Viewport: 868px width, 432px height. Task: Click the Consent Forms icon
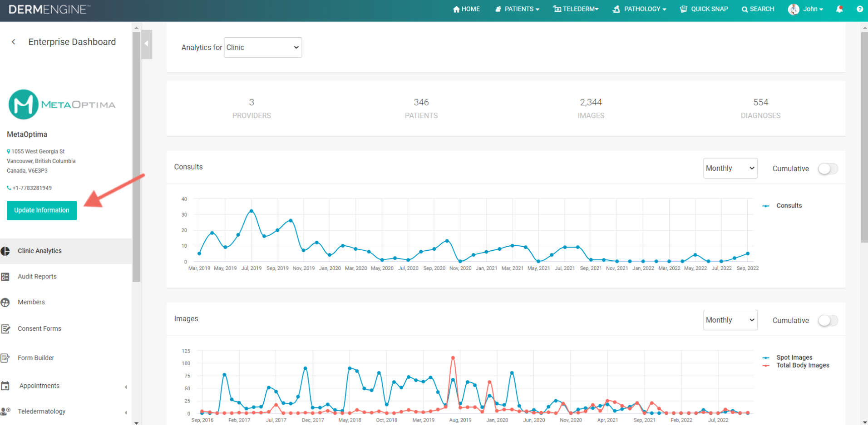(5, 329)
